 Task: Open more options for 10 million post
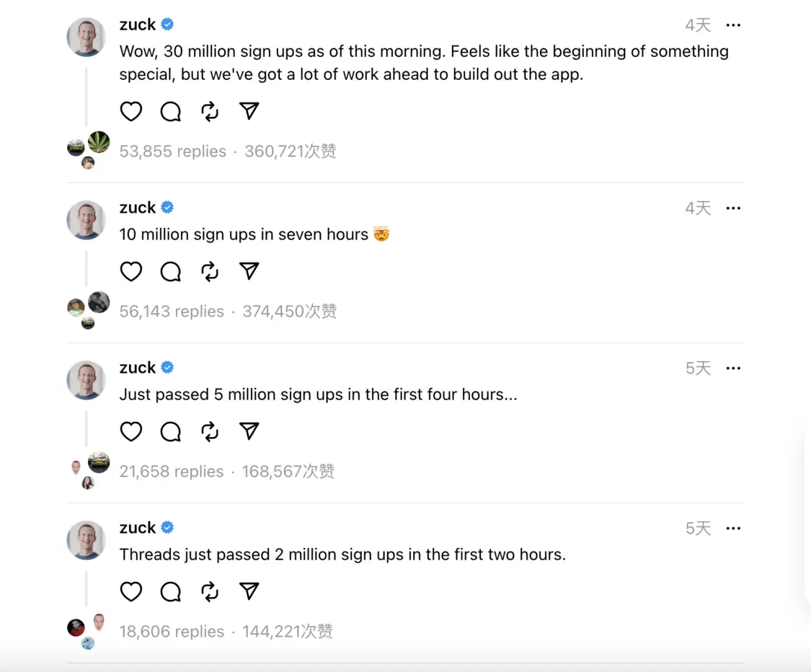click(x=733, y=208)
